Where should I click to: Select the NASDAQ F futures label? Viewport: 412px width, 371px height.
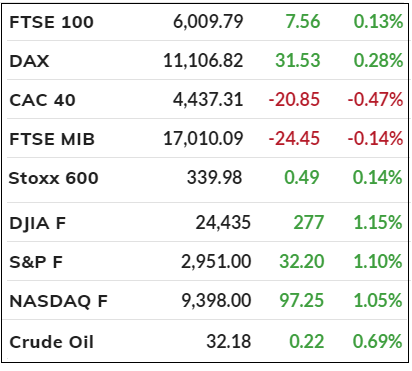click(x=59, y=301)
